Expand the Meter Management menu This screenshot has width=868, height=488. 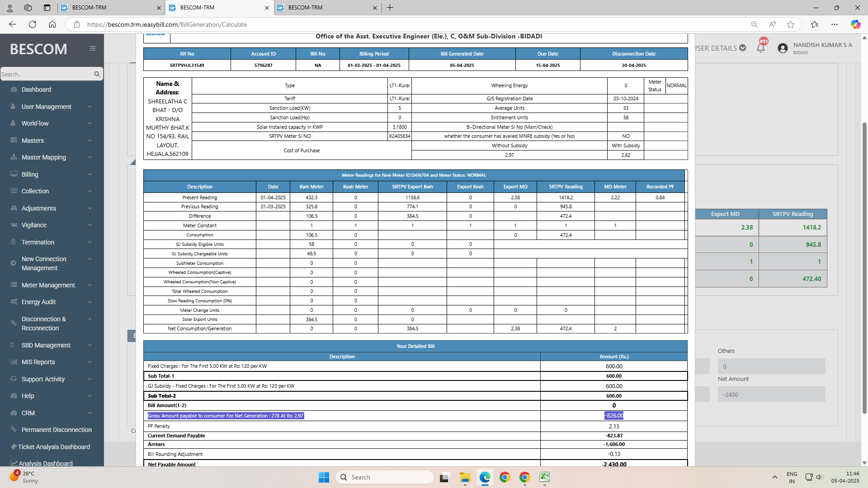(x=48, y=285)
